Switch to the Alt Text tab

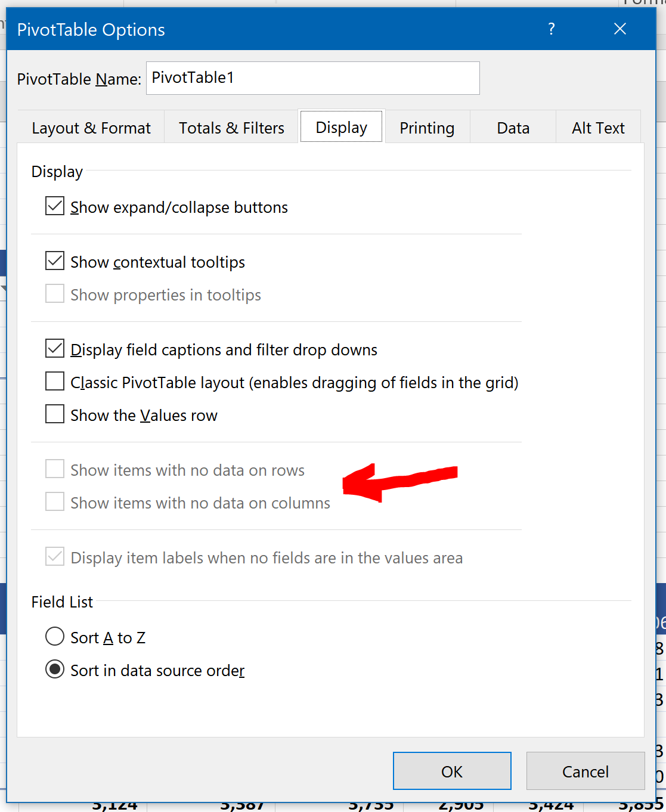pyautogui.click(x=598, y=128)
